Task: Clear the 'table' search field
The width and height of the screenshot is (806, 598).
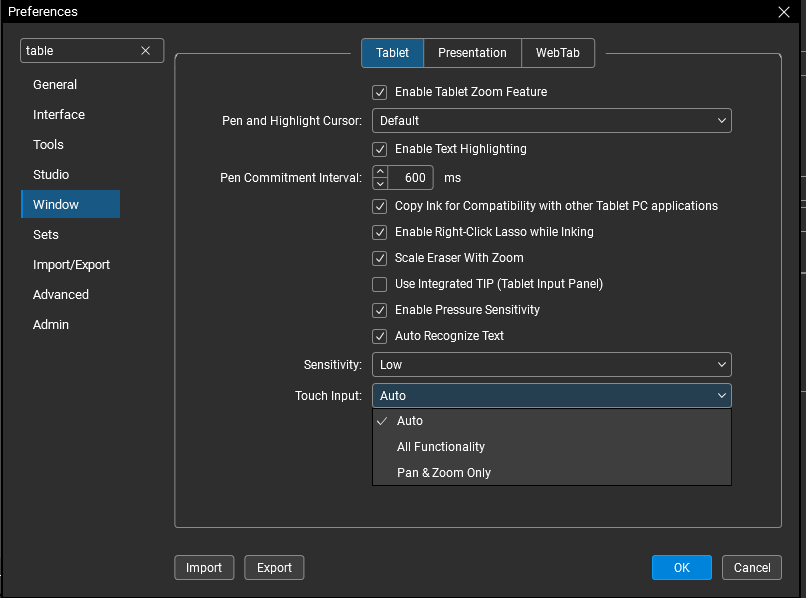Action: pos(145,50)
